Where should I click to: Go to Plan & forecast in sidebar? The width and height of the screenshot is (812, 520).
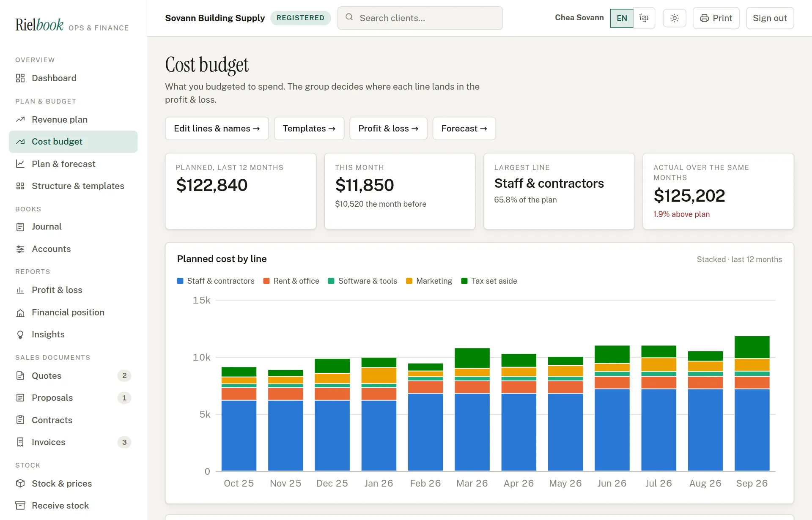pos(73,164)
